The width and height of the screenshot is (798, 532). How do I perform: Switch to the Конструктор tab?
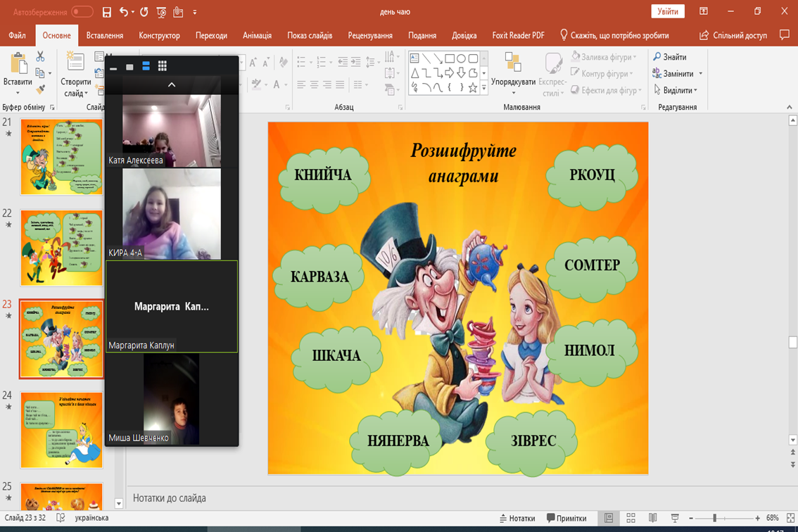point(159,35)
